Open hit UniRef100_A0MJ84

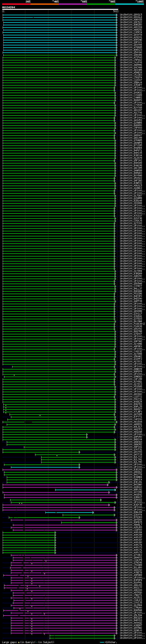pyautogui.click(x=131, y=532)
